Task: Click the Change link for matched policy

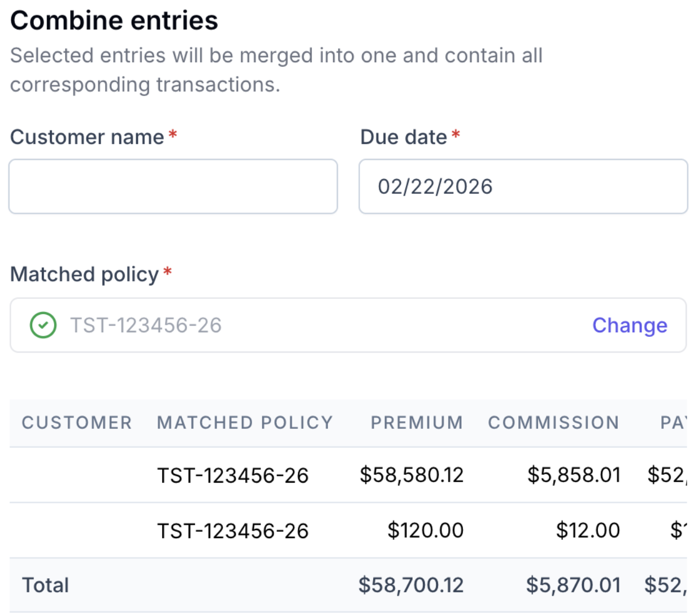Action: pyautogui.click(x=630, y=326)
